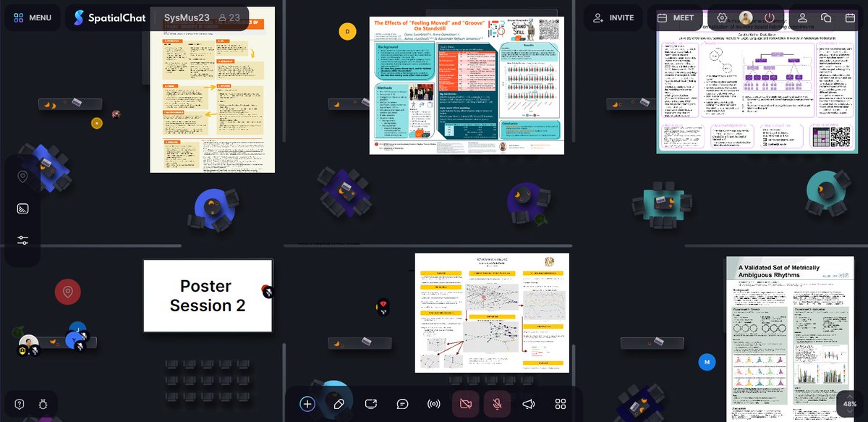Show the 23 participants count list

click(229, 17)
